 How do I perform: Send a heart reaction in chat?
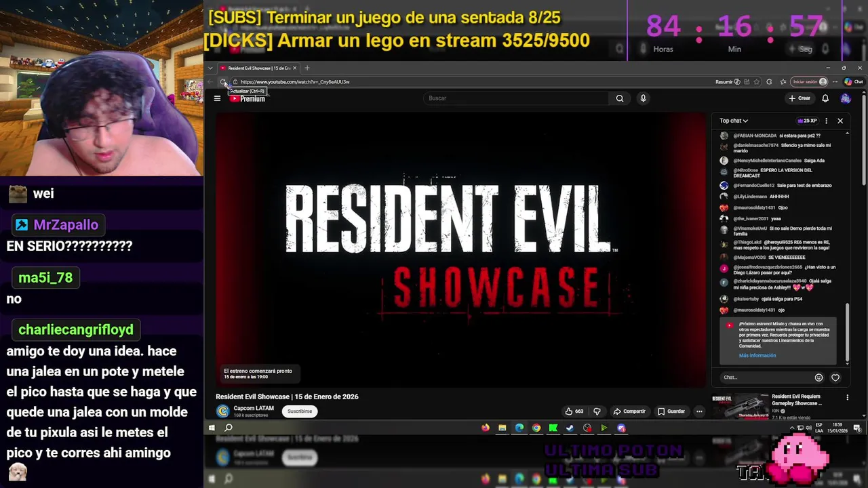(x=835, y=378)
